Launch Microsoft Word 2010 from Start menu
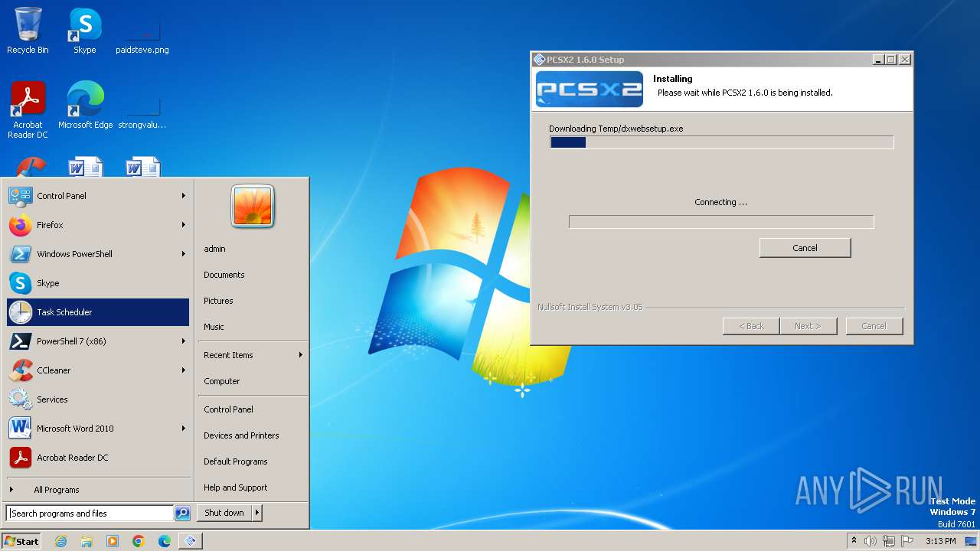This screenshot has height=551, width=980. (98, 429)
